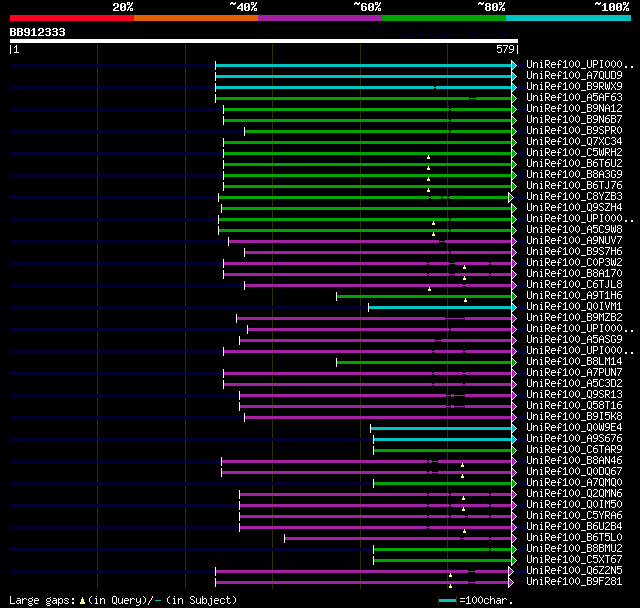Click the UniRef100_B8LM14 label

pyautogui.click(x=574, y=362)
